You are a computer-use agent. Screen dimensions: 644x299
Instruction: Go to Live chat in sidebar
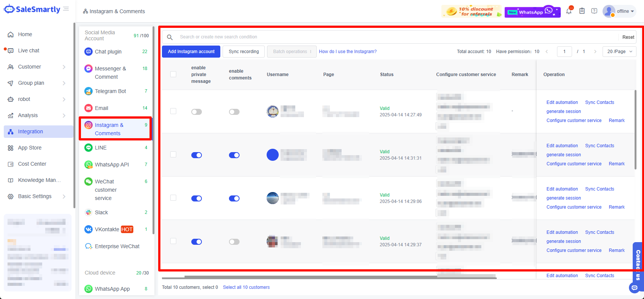click(29, 50)
